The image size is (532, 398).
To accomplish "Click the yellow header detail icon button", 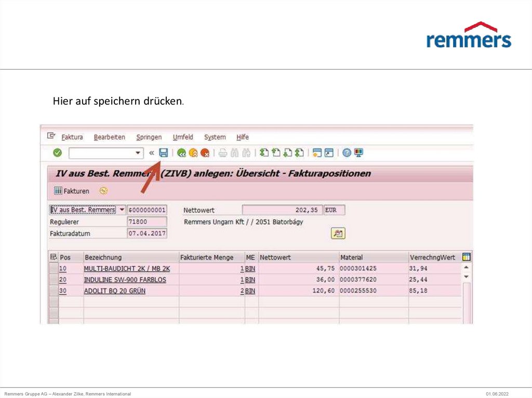I will point(338,233).
